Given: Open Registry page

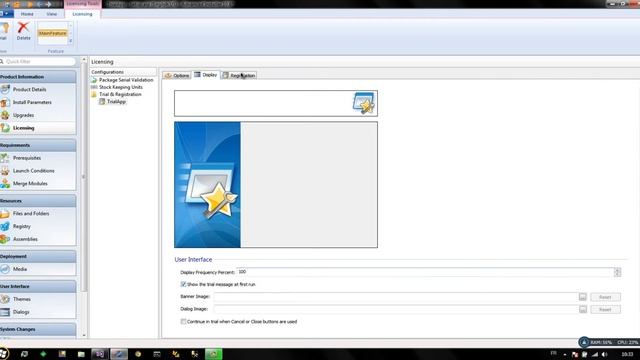Looking at the screenshot, I should coord(22,226).
